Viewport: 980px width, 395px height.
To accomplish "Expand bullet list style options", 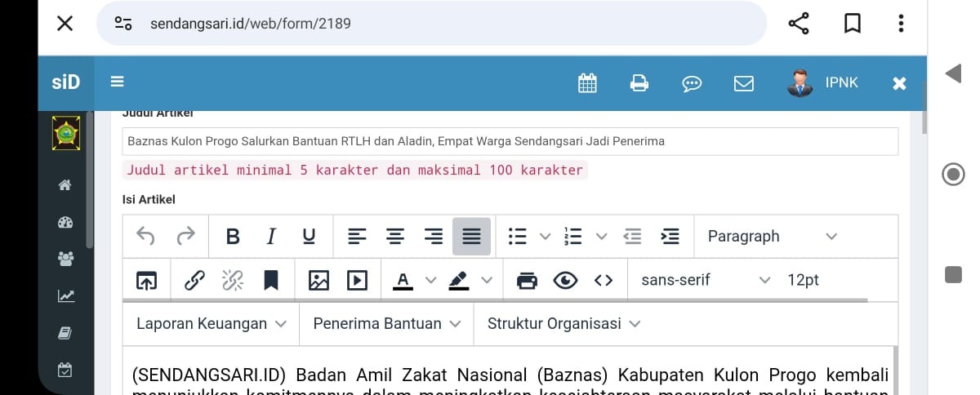I will point(546,237).
